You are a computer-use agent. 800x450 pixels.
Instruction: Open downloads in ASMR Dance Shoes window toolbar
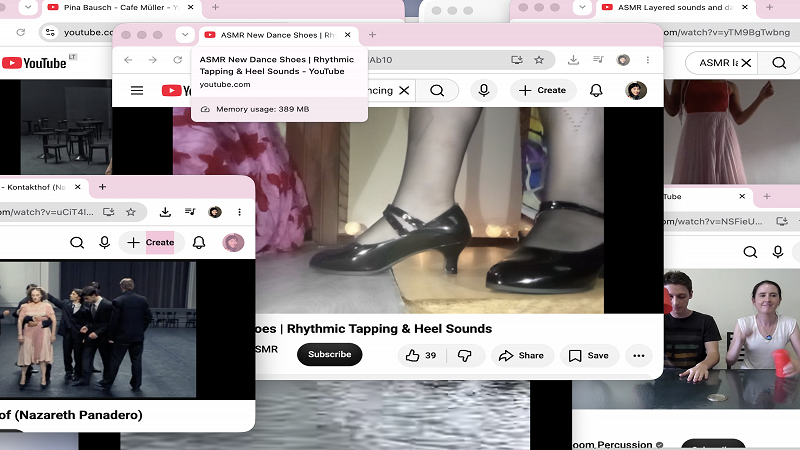[573, 60]
